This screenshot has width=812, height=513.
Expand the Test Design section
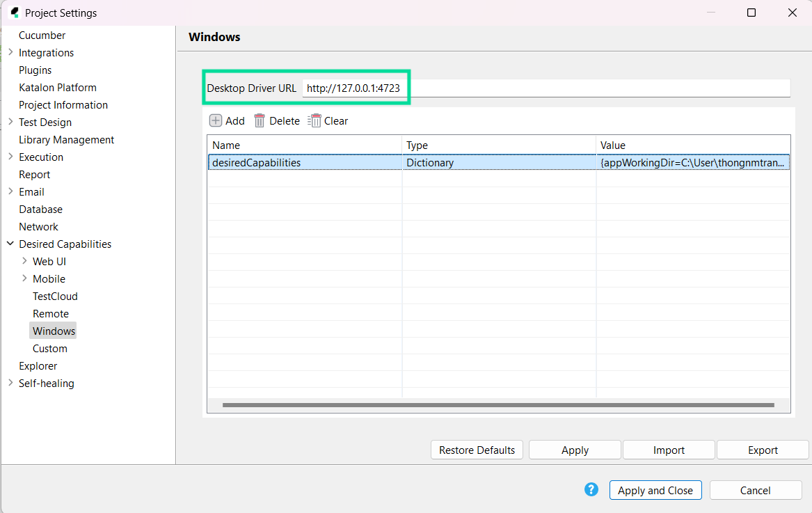(10, 122)
